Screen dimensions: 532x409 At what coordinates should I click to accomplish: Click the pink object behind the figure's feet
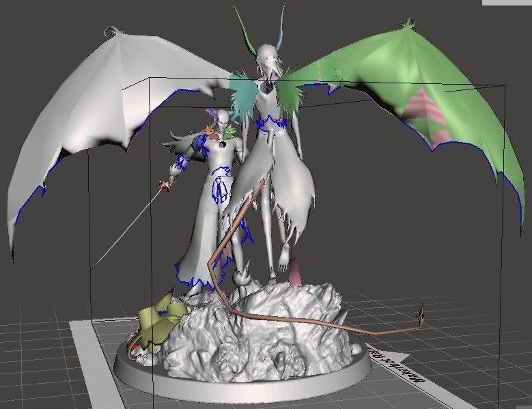coord(295,272)
